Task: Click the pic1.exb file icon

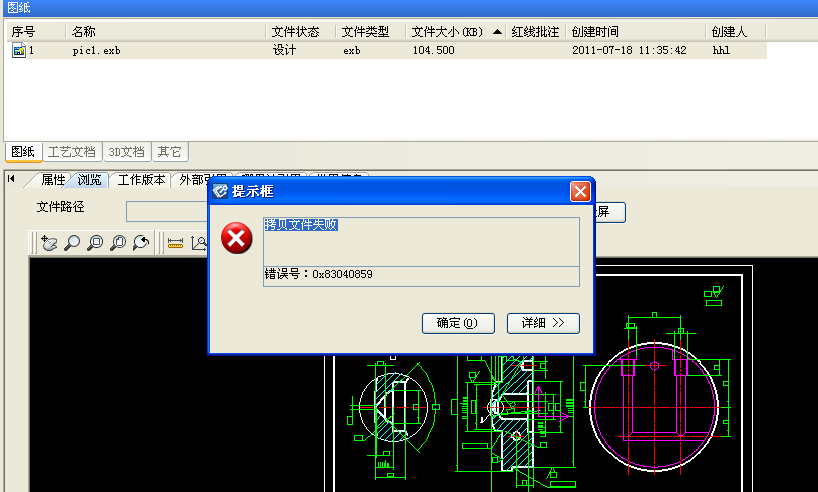Action: tap(18, 50)
